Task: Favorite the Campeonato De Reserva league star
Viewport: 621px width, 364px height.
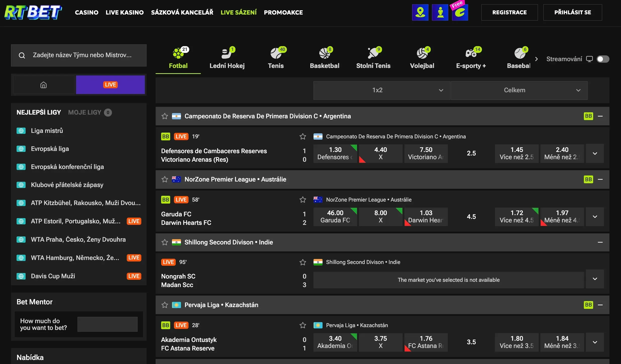Action: pyautogui.click(x=165, y=116)
